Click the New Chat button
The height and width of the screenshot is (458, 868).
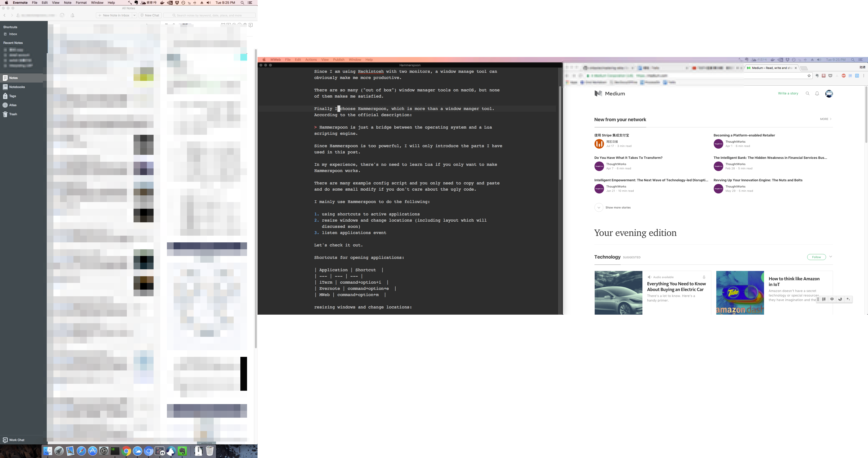150,16
